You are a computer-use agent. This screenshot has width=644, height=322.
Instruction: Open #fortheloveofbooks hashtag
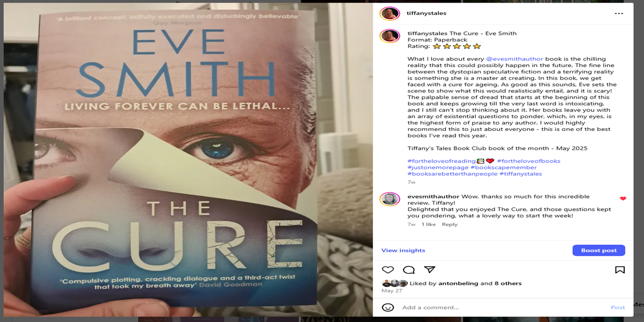[529, 161]
